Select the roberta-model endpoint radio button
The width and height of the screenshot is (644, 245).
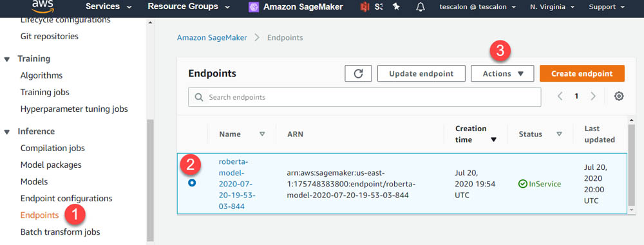point(192,183)
